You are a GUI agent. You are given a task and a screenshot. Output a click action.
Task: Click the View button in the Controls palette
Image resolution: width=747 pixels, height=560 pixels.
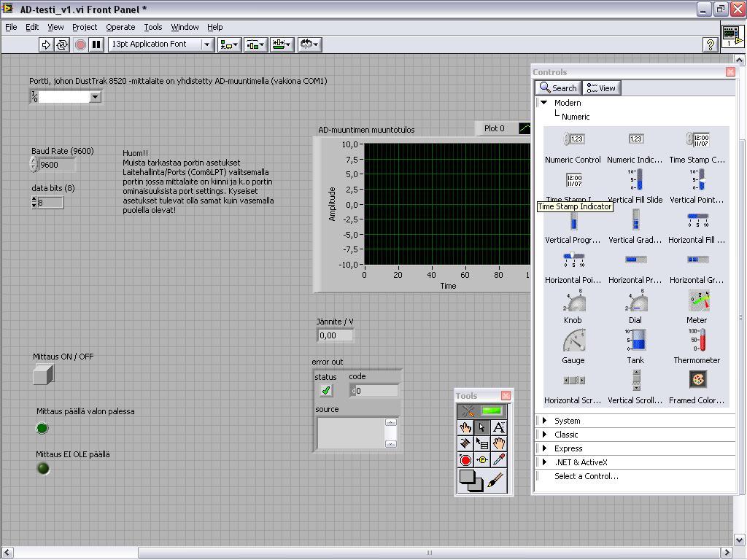click(x=601, y=88)
